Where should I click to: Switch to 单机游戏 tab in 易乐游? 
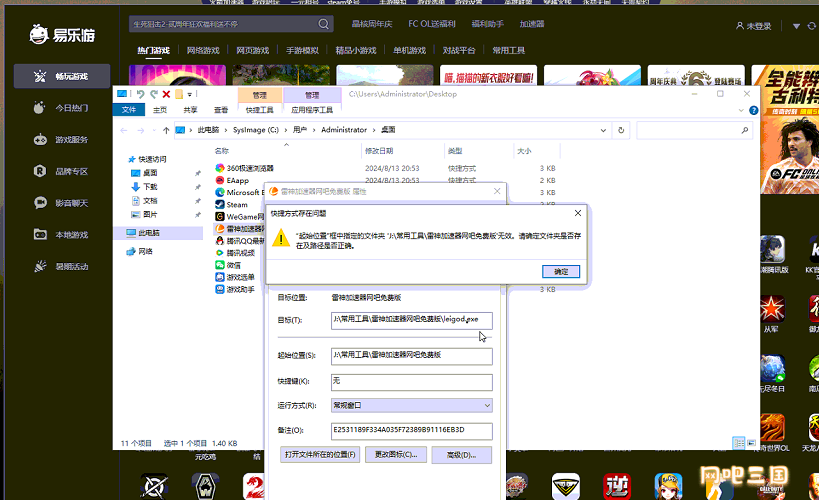coord(410,51)
